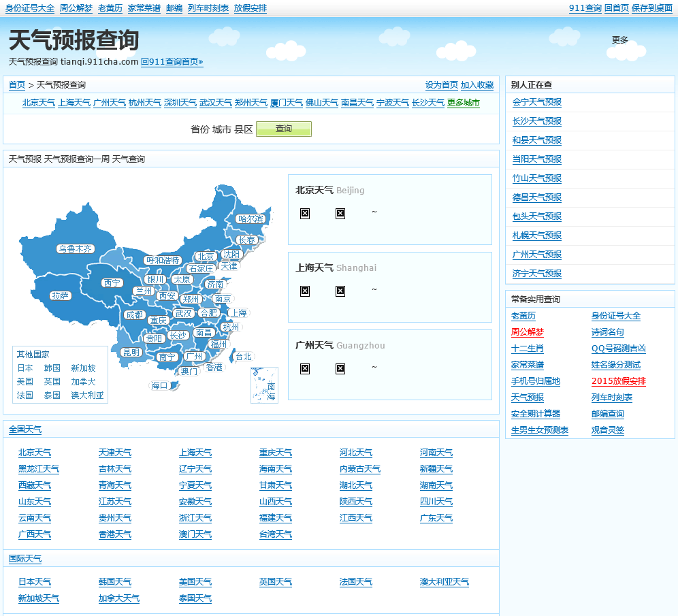Click the first broken weather icon for Shanghai

(x=305, y=291)
